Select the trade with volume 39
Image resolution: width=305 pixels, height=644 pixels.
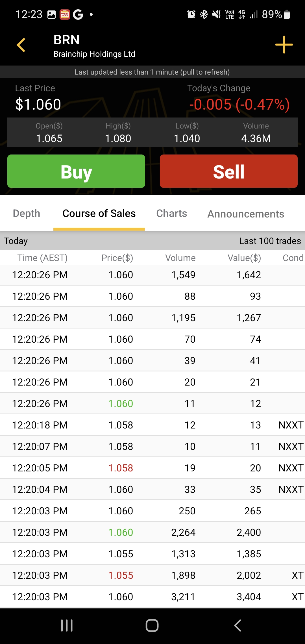pyautogui.click(x=152, y=361)
